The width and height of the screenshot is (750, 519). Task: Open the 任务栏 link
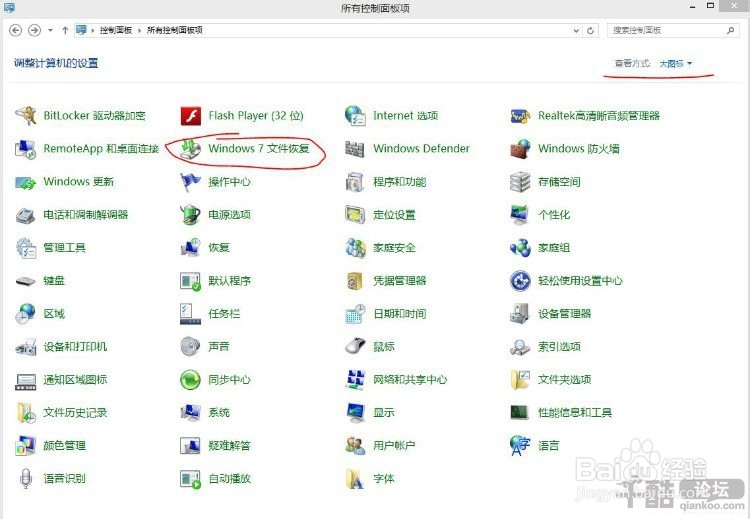click(224, 314)
